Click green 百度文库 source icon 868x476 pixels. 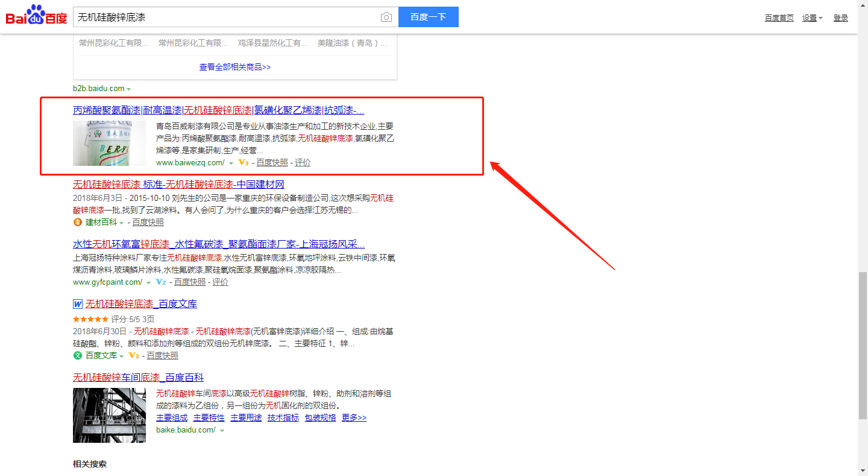(77, 355)
